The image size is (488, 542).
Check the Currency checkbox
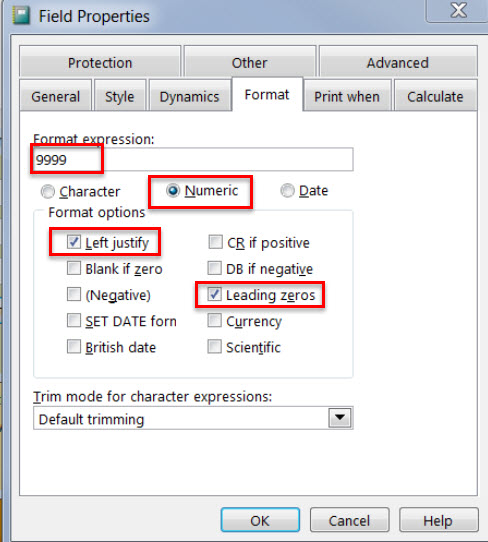214,320
